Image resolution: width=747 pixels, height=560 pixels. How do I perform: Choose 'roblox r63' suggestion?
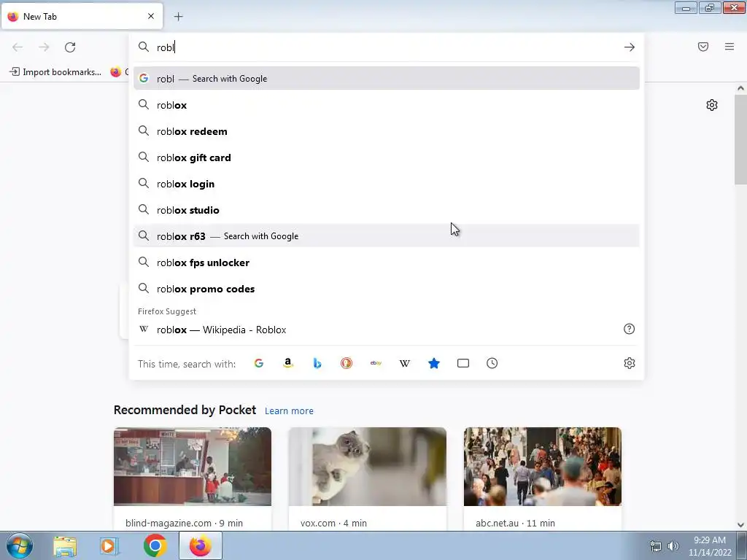pyautogui.click(x=387, y=236)
